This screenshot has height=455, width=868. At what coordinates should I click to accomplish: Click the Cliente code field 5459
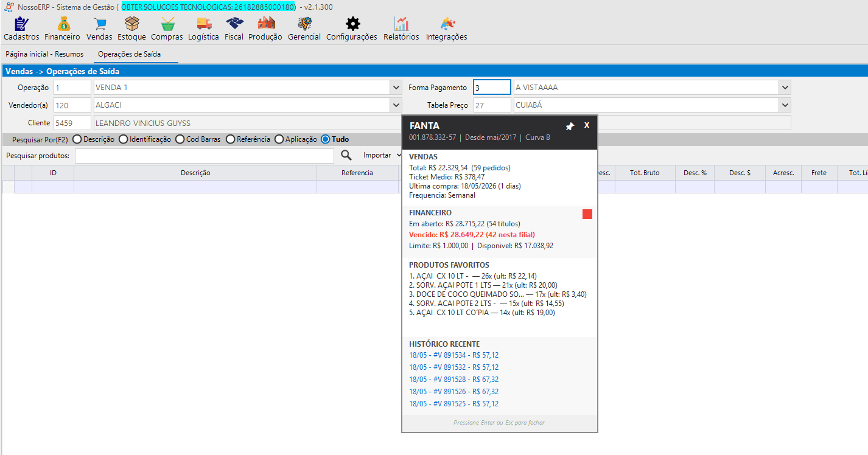[72, 123]
